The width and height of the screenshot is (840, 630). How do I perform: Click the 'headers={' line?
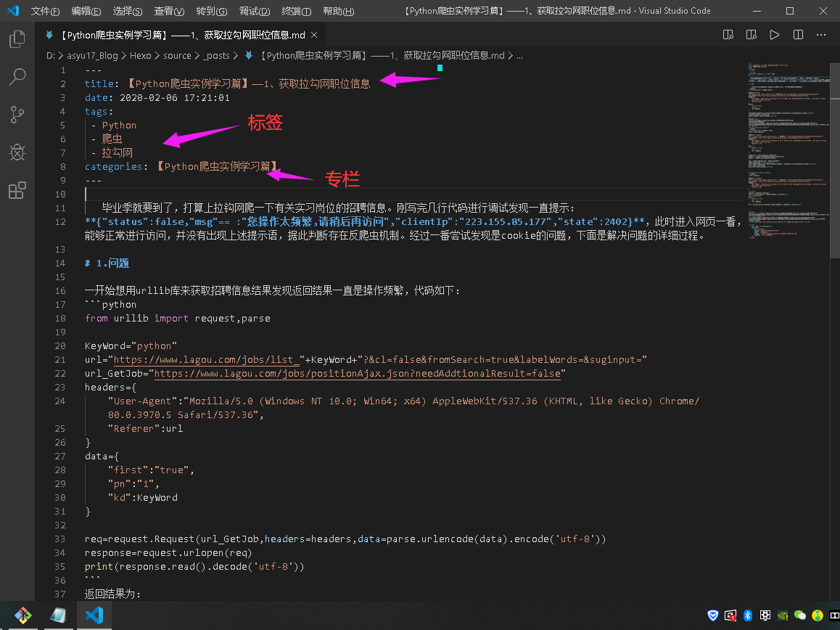click(x=110, y=387)
